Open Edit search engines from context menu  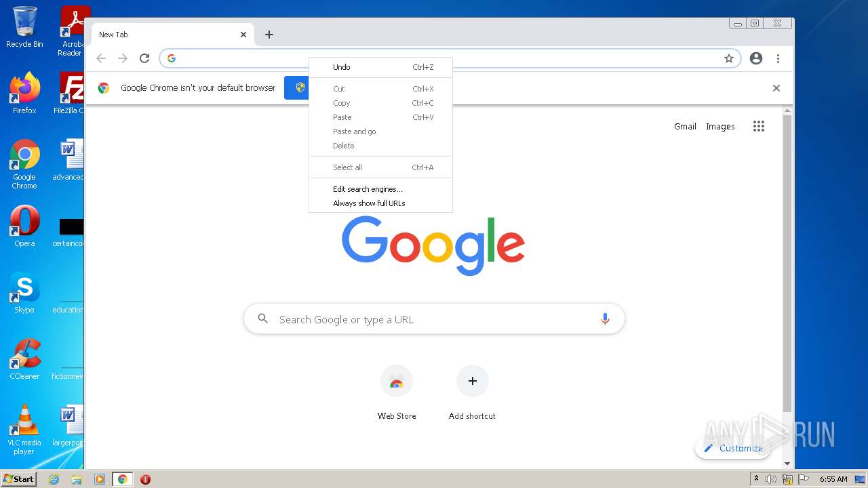tap(380, 189)
